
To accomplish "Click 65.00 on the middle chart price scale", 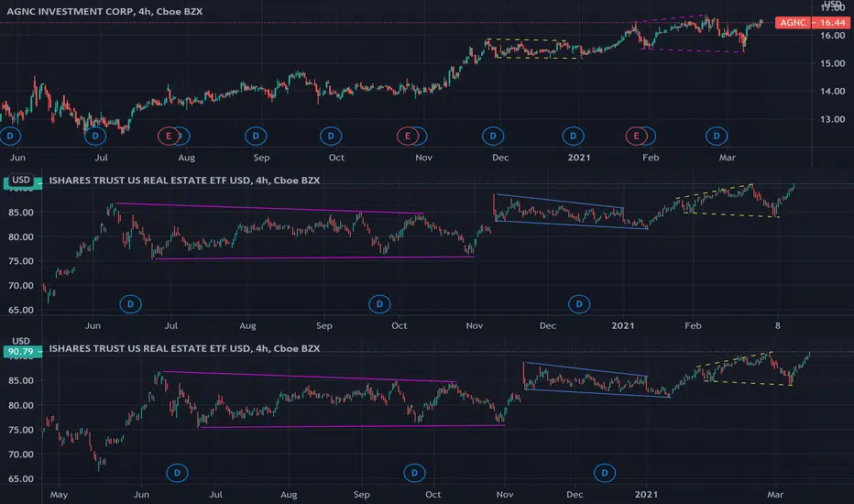I will point(21,310).
